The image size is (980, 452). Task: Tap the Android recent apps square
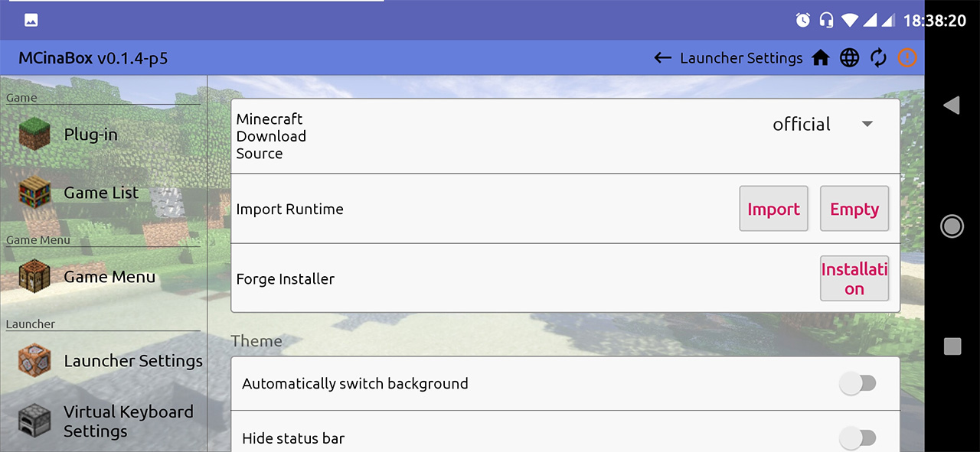tap(952, 346)
